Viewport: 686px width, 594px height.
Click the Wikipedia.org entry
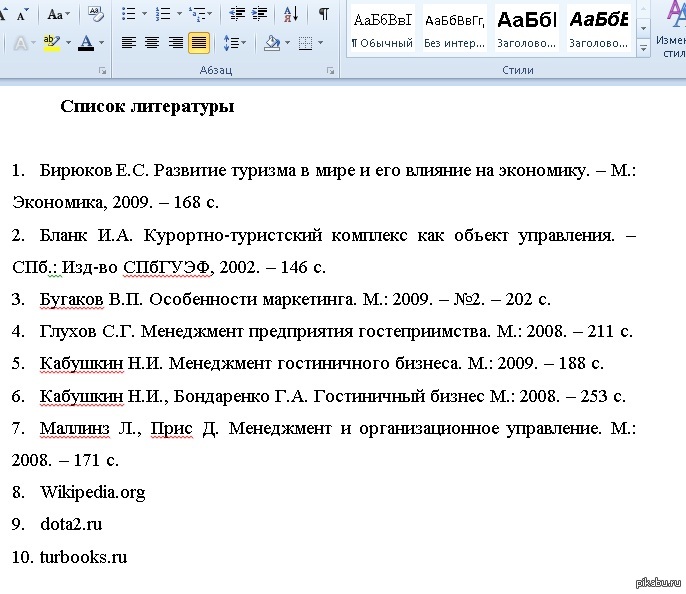click(92, 493)
